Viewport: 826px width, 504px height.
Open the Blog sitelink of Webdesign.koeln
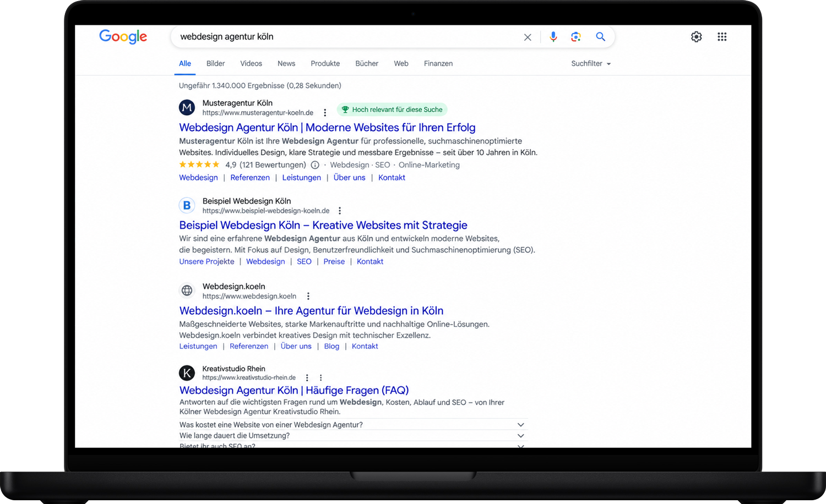(x=332, y=347)
